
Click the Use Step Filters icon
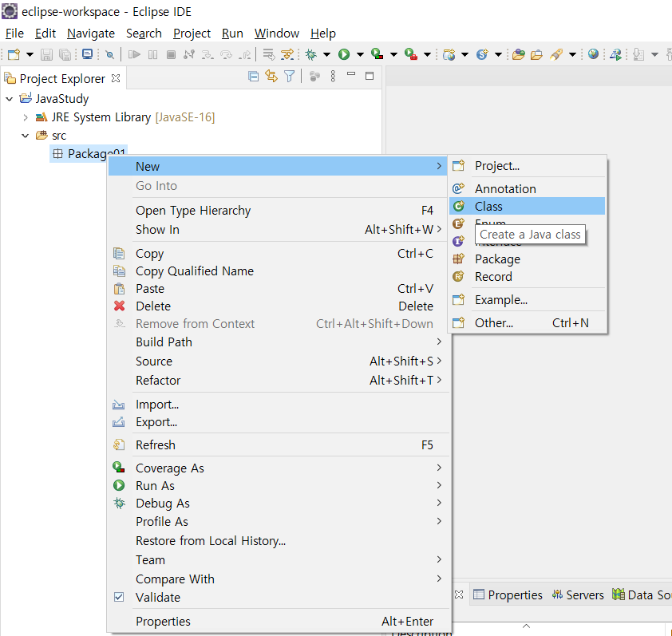[287, 54]
